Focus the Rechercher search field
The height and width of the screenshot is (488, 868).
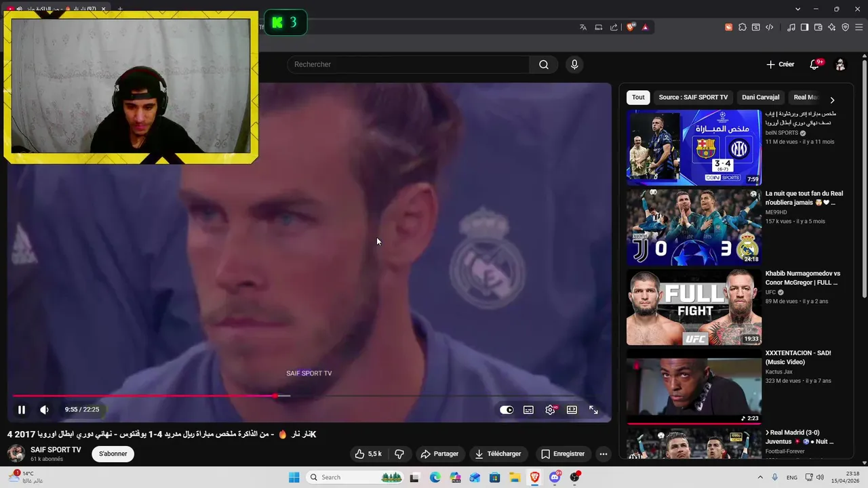click(409, 64)
